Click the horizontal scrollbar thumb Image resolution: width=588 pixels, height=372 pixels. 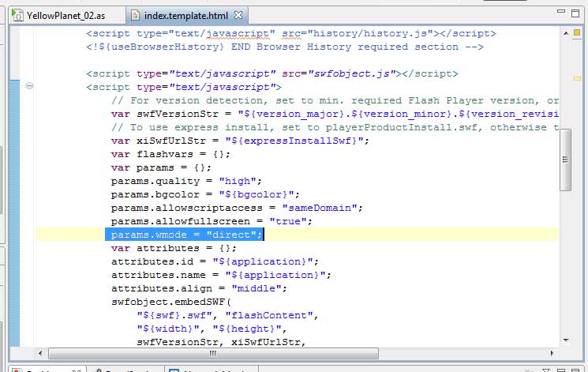pyautogui.click(x=213, y=353)
